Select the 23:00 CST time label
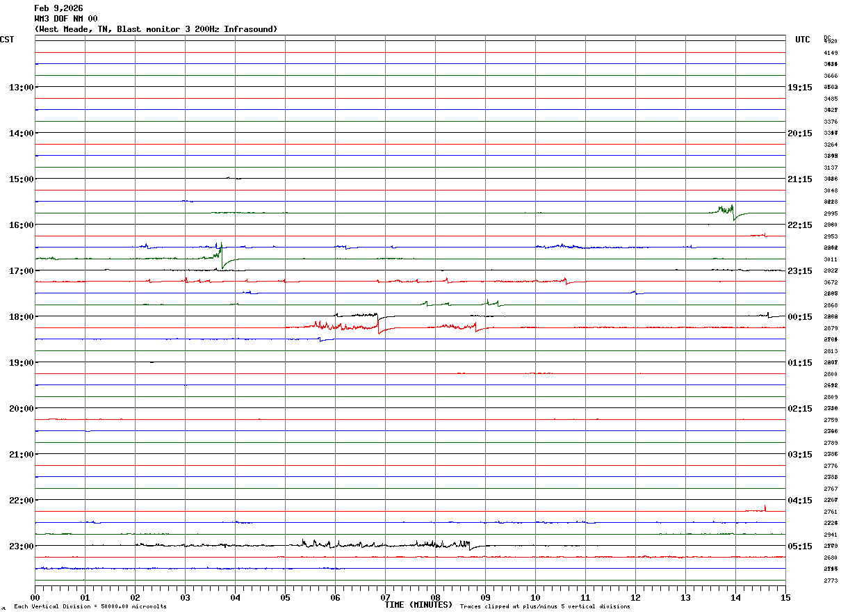 21,546
